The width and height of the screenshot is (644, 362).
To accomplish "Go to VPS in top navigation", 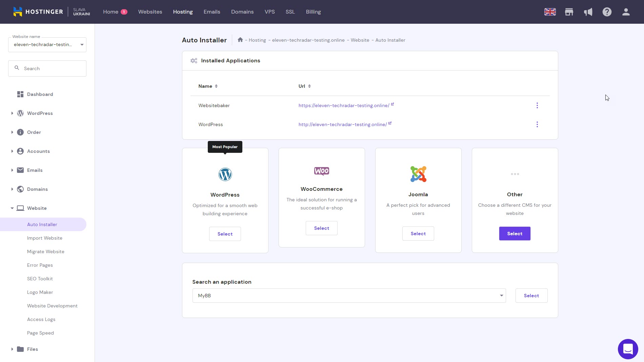I will (270, 12).
